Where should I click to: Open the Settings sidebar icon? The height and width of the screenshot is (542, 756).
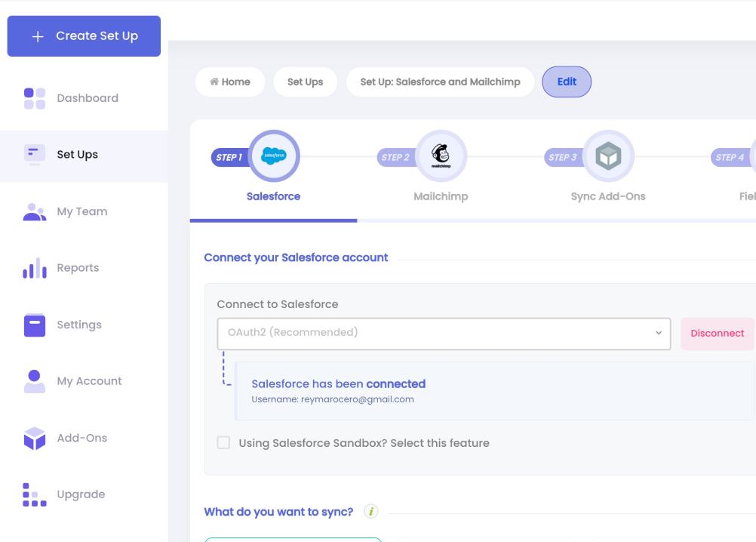(35, 325)
